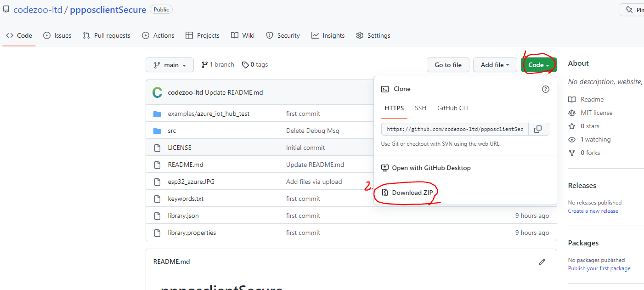Open the Insights tab
The width and height of the screenshot is (644, 290).
click(x=328, y=35)
